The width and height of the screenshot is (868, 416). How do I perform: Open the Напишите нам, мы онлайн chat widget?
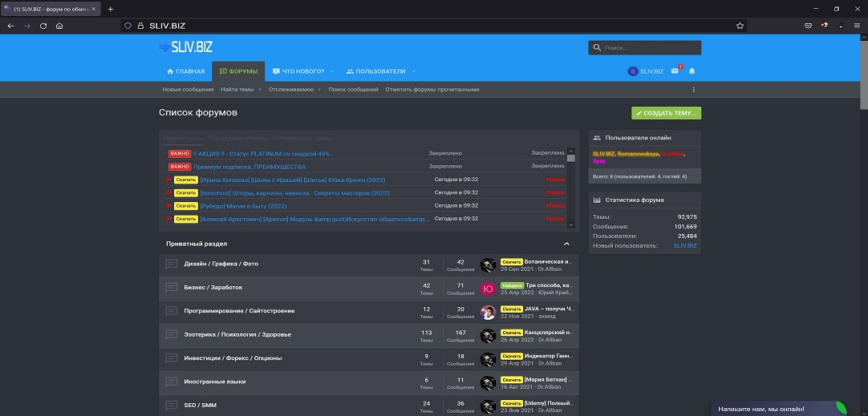tap(779, 409)
